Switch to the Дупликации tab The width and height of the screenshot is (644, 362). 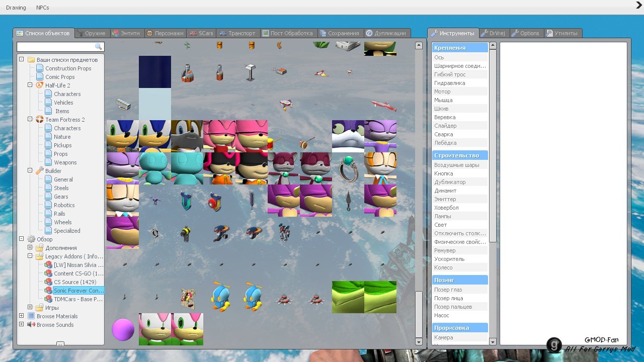point(386,33)
